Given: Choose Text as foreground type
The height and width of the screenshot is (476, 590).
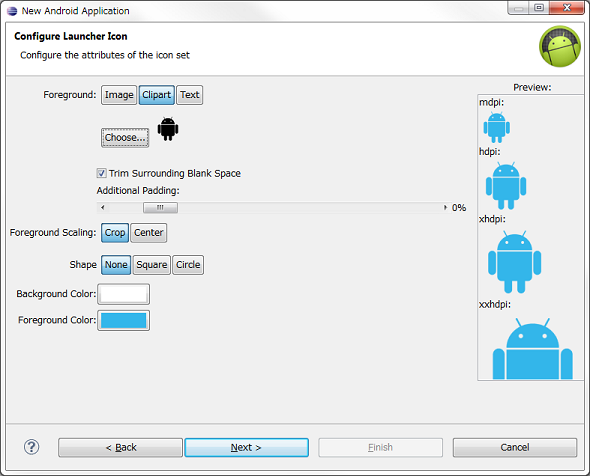Looking at the screenshot, I should click(190, 95).
